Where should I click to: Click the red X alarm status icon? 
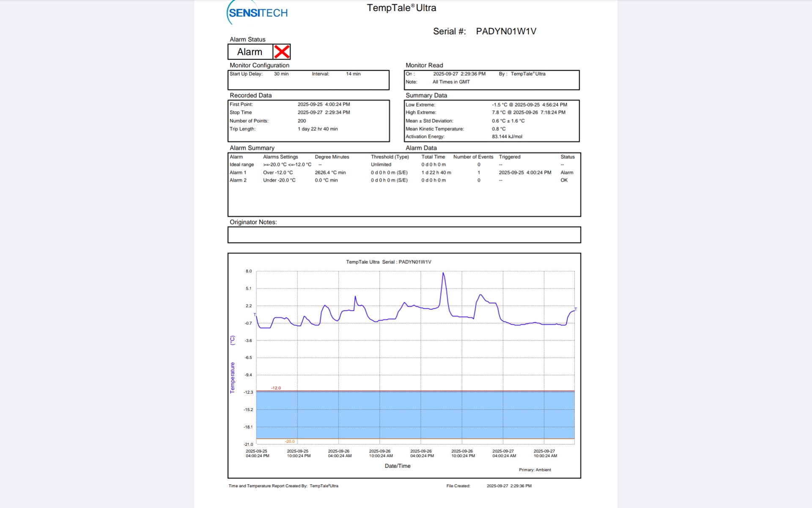[282, 52]
